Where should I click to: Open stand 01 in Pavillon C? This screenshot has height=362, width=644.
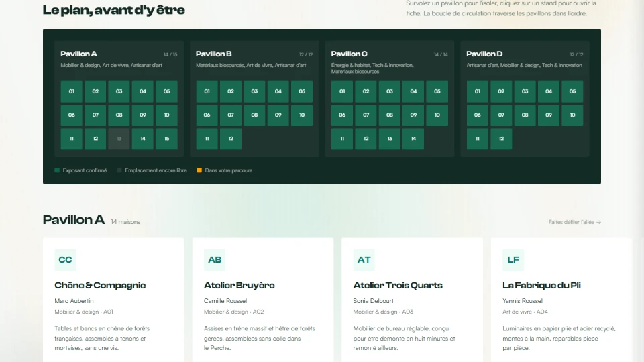(x=342, y=91)
